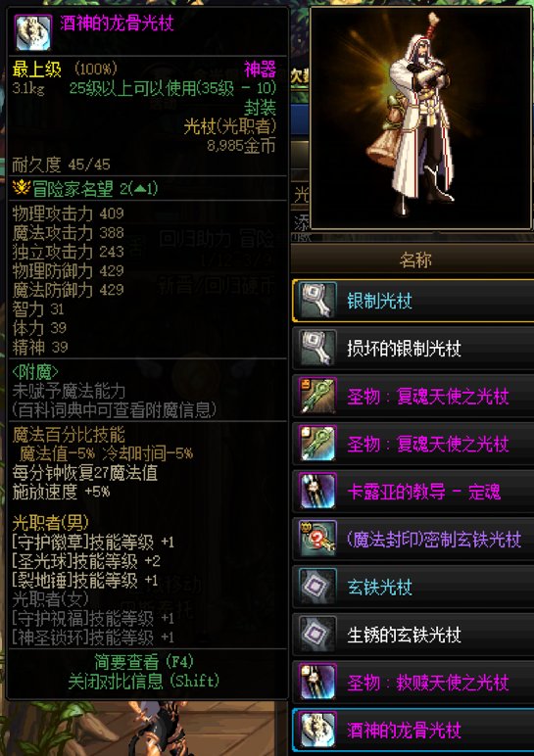Select the 玄铁光杖 row name
Image resolution: width=534 pixels, height=756 pixels.
[379, 588]
